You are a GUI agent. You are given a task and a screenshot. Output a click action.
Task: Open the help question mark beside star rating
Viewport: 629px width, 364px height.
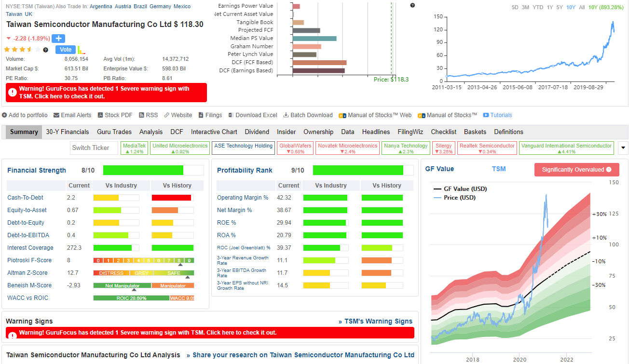point(45,50)
